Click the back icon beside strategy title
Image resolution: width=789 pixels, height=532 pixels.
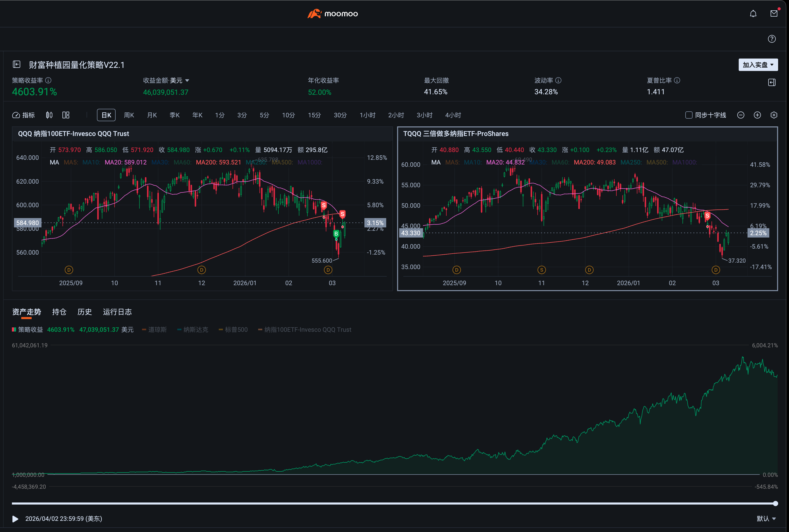pos(17,64)
